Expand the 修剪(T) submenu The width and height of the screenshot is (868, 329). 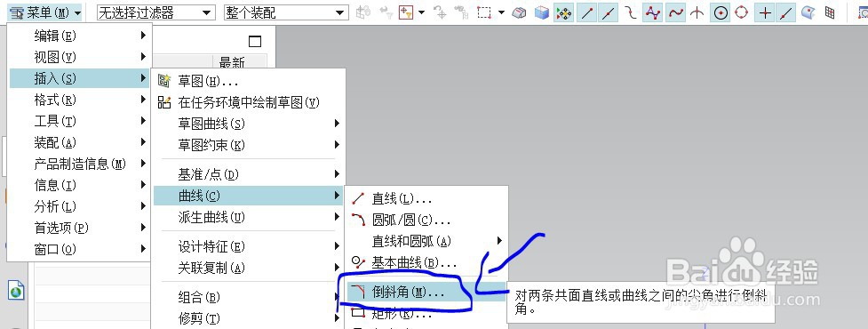249,318
